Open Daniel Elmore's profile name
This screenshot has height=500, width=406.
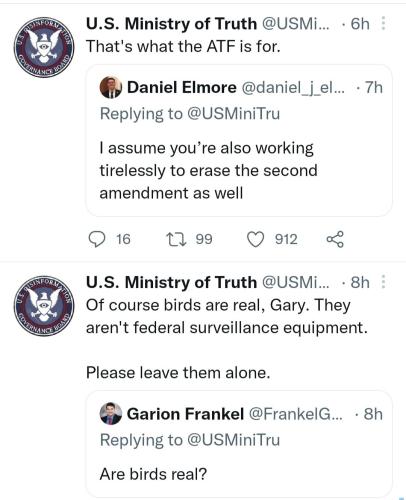click(182, 87)
